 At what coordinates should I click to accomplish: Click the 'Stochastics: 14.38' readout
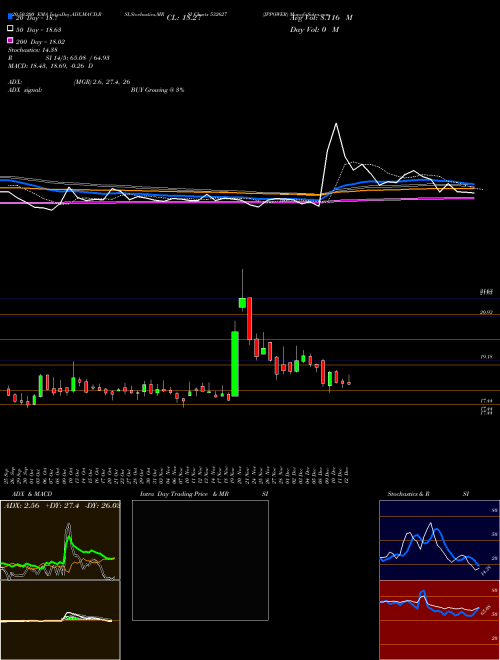click(x=32, y=50)
